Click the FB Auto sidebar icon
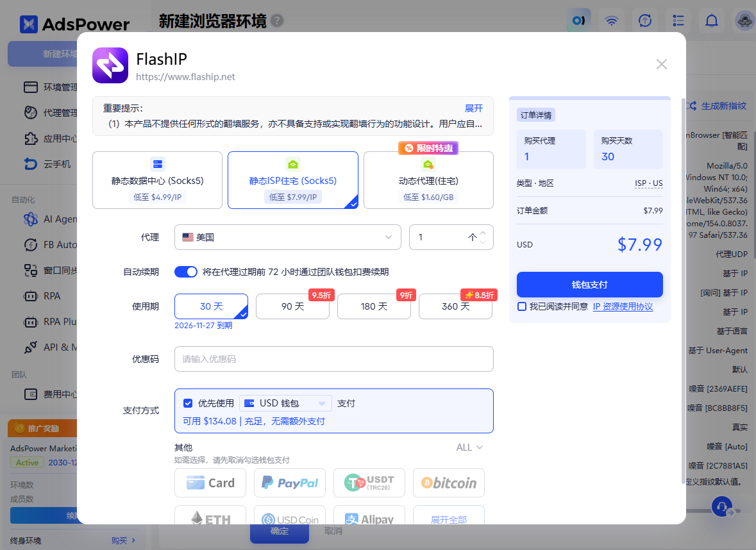 tap(31, 245)
